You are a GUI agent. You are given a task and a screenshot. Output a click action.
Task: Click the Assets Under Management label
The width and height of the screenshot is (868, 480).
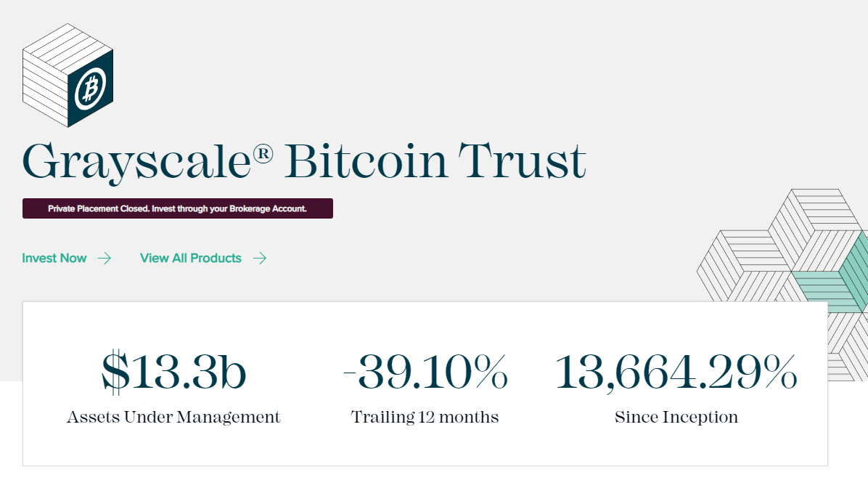173,417
